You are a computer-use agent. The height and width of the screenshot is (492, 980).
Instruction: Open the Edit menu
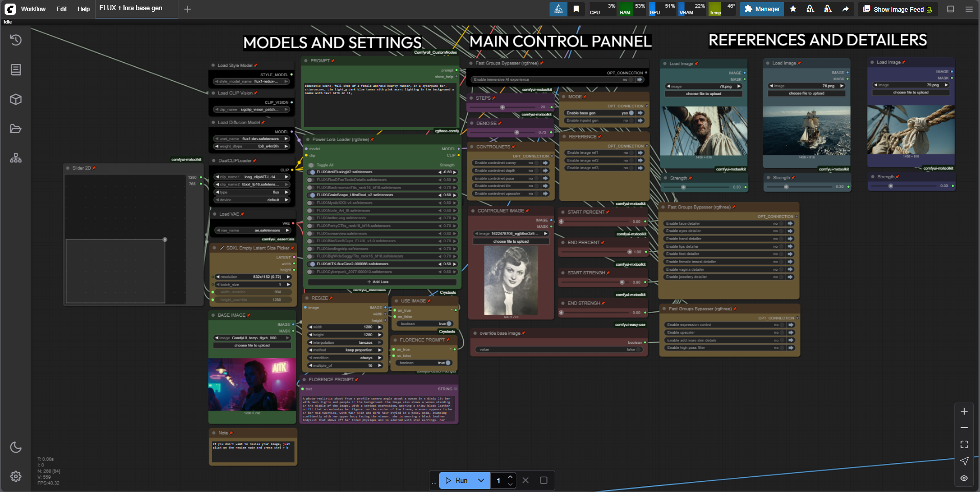pos(61,9)
